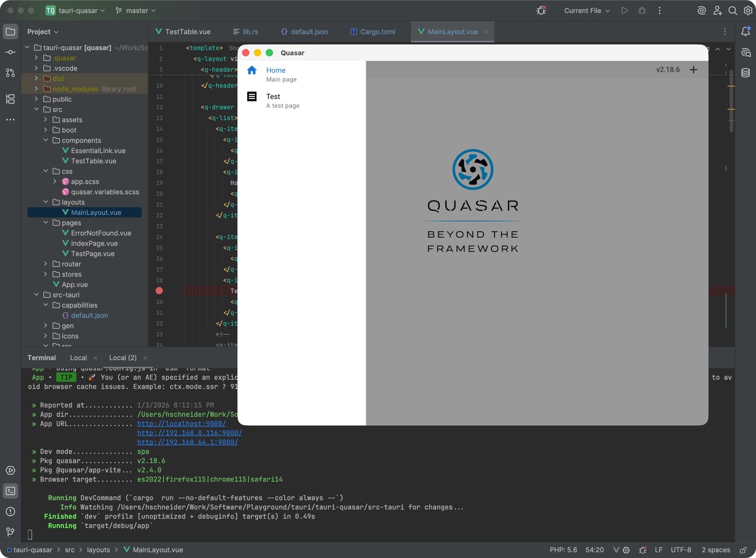Screen dimensions: 756x558
Task: Expand the public folder
Action: pyautogui.click(x=36, y=99)
